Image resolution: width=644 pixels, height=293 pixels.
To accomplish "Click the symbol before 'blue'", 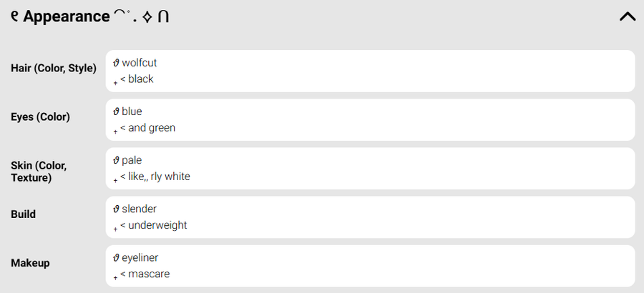I will (116, 111).
